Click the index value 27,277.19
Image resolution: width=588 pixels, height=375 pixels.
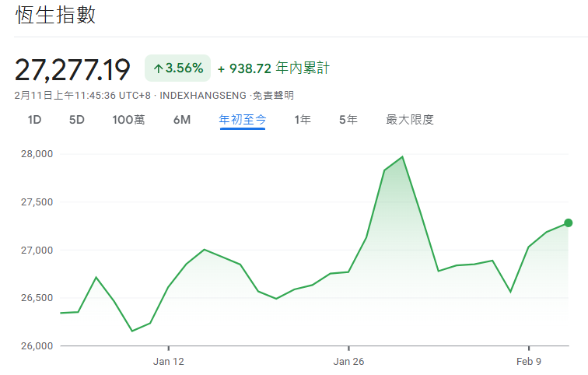click(72, 70)
